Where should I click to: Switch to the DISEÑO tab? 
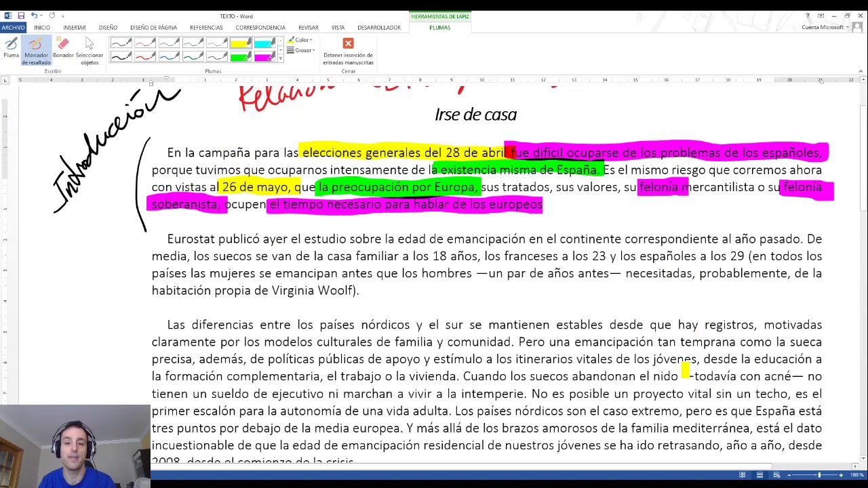point(108,27)
